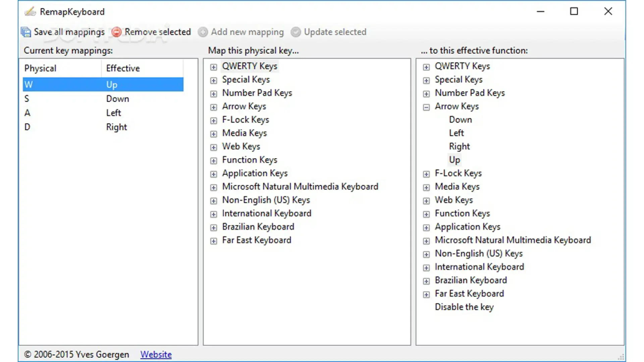Image resolution: width=644 pixels, height=362 pixels.
Task: Collapse Arrow Keys in effective function tree
Action: [x=426, y=107]
